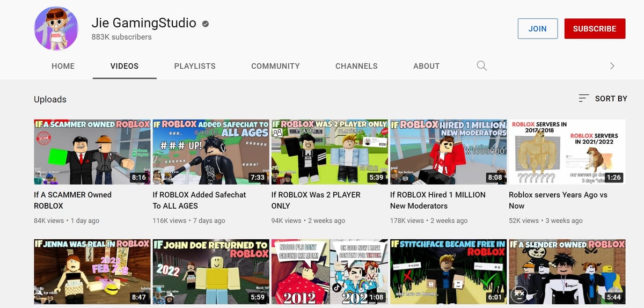Click the 'If ROBLOX Added Safechat To ALL AGES' title
Screen dimensions: 644x308
coord(199,200)
